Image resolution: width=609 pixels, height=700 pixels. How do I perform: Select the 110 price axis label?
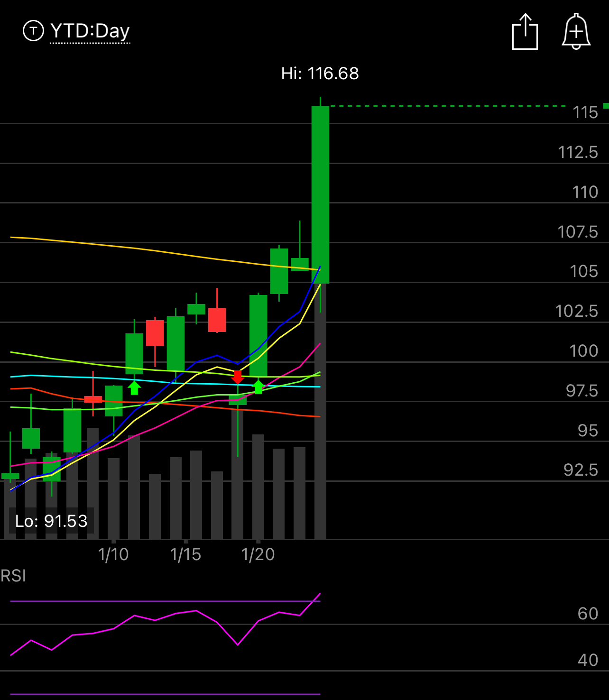(585, 193)
